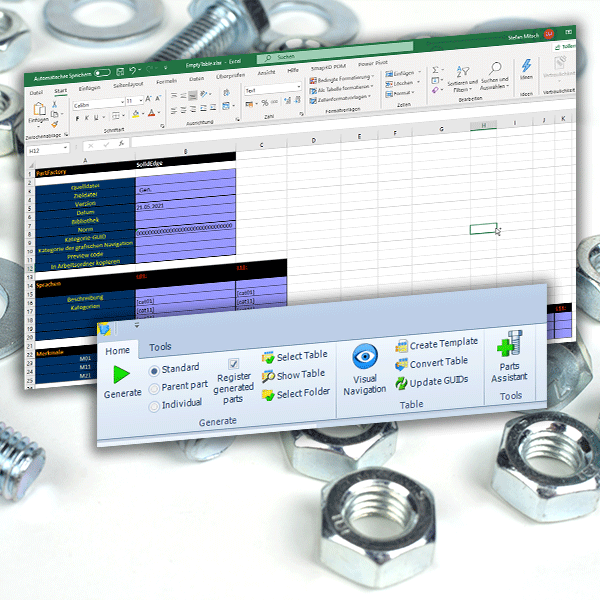Click Sortieren und Filtern icon
Viewport: 600px width, 600px height.
463,72
